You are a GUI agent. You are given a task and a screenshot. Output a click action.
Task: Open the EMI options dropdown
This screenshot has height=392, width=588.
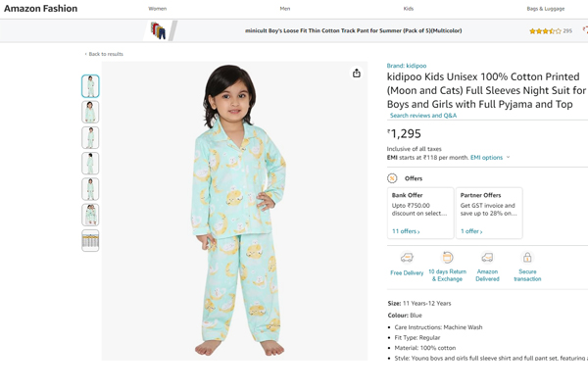tap(489, 158)
